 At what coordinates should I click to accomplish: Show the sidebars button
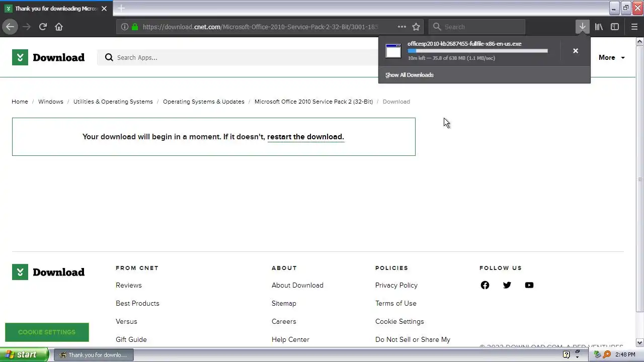pyautogui.click(x=615, y=27)
